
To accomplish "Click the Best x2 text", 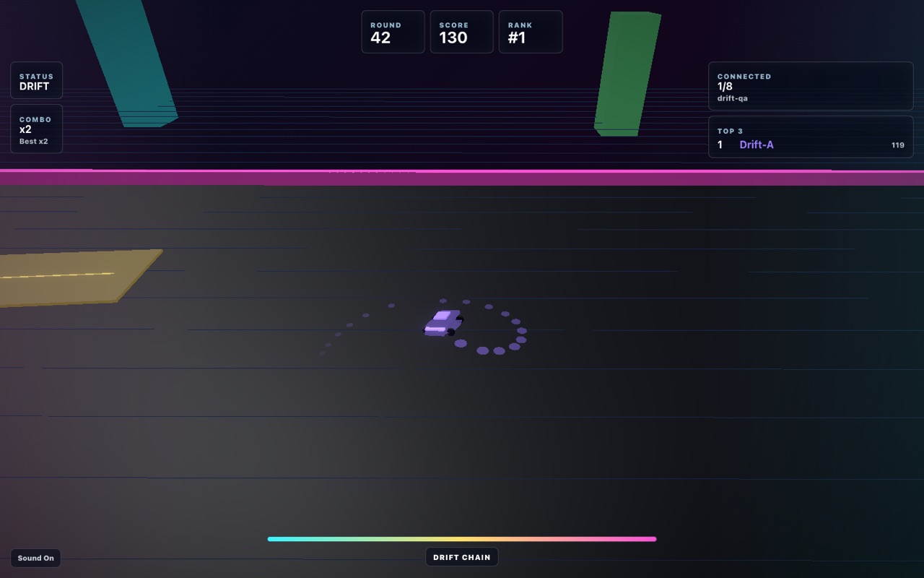I will (x=34, y=142).
